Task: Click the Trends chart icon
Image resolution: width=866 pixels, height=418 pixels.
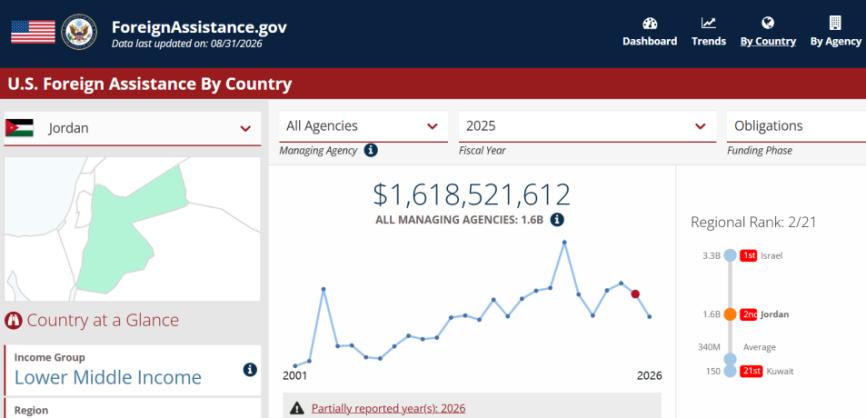Action: [x=709, y=23]
